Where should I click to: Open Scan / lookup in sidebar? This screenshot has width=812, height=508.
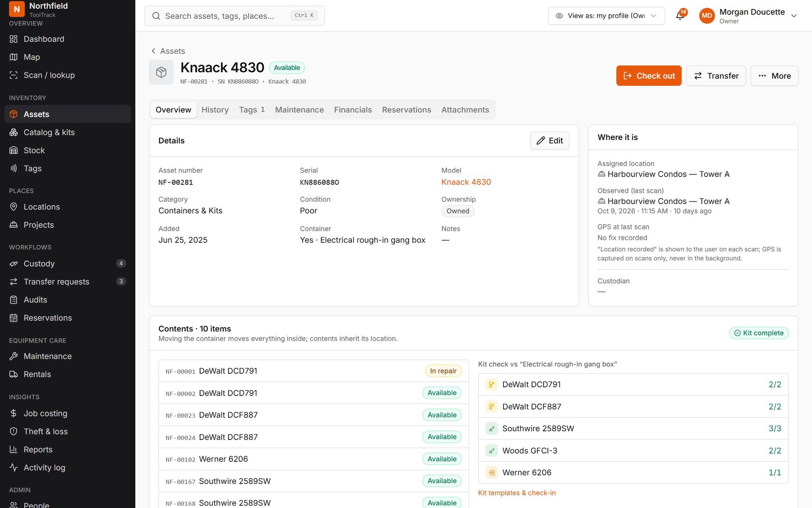(68, 75)
